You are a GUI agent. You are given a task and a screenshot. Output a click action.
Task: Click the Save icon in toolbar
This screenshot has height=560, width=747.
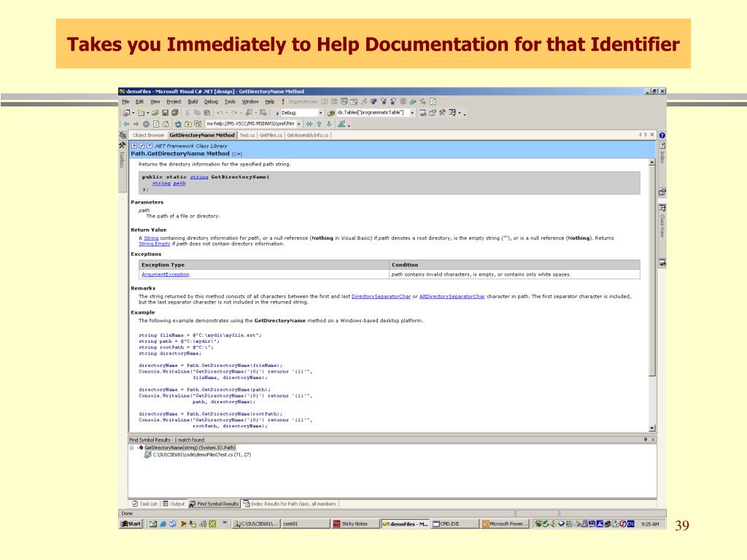coord(165,113)
